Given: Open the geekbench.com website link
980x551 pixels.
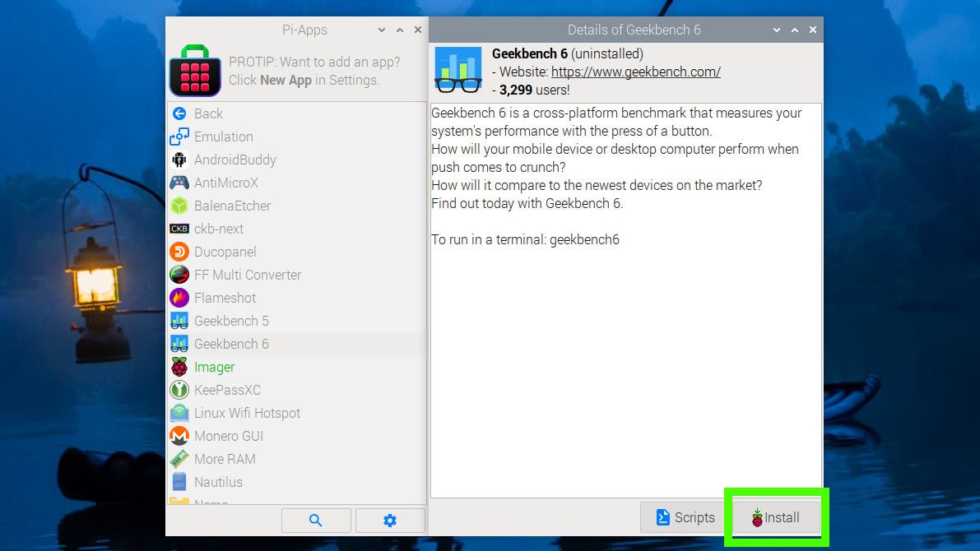Looking at the screenshot, I should [635, 72].
